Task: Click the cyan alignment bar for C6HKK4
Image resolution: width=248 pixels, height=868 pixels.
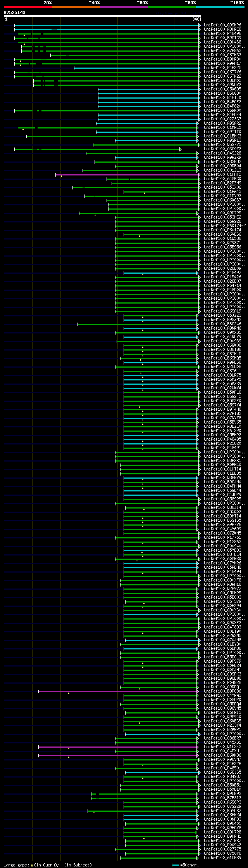Action: 161,815
